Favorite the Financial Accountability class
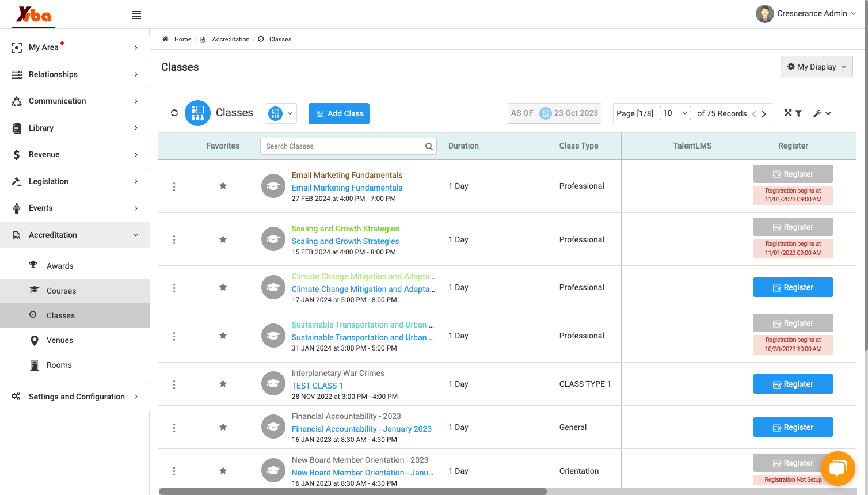The image size is (868, 495). tap(223, 427)
